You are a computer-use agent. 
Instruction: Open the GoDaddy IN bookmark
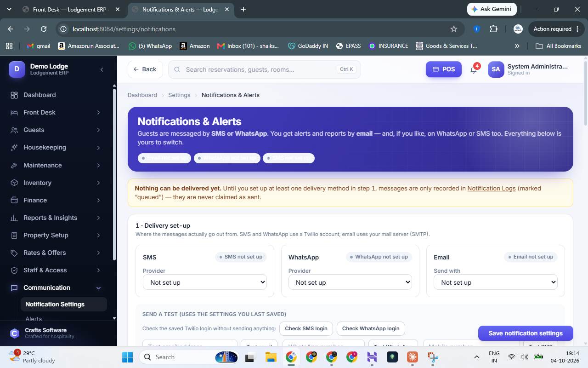308,46
